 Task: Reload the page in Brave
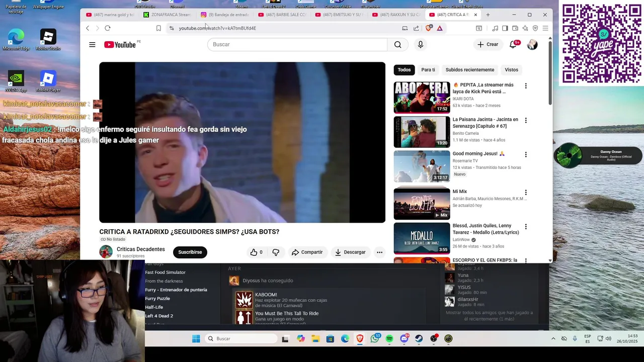(107, 28)
